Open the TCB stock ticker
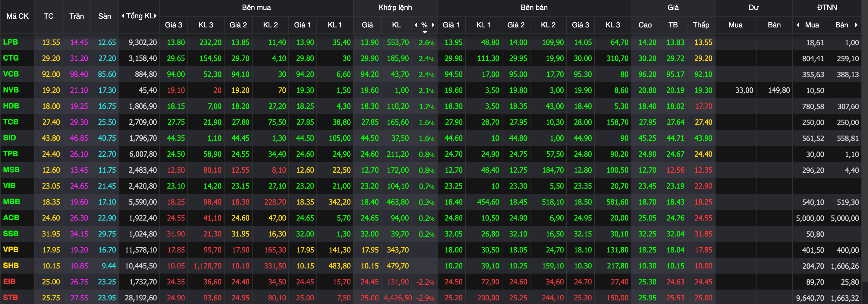This screenshot has width=868, height=304. (x=11, y=122)
